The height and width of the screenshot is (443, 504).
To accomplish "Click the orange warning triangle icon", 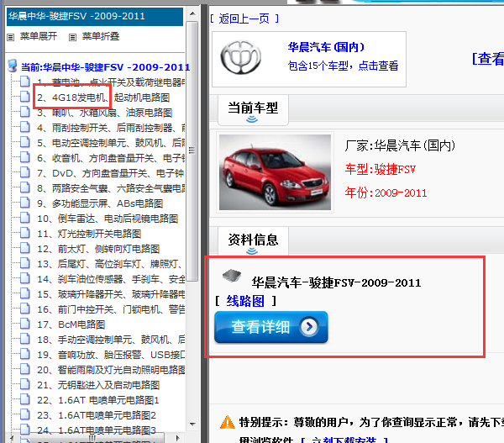I will coord(228,422).
